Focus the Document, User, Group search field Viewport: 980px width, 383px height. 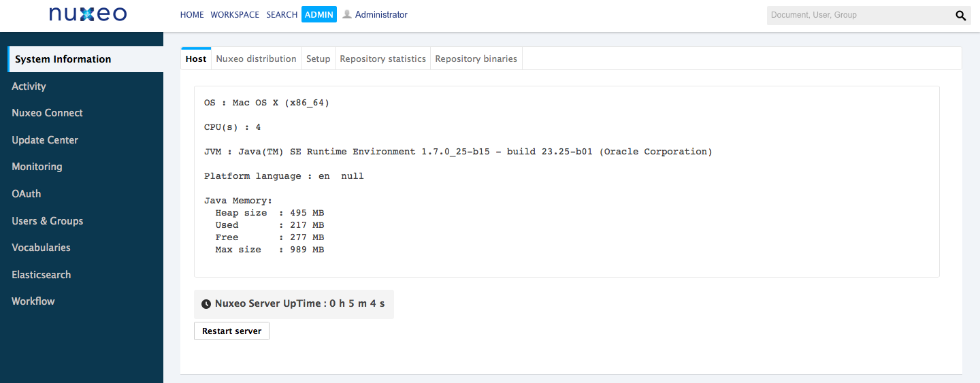[860, 16]
